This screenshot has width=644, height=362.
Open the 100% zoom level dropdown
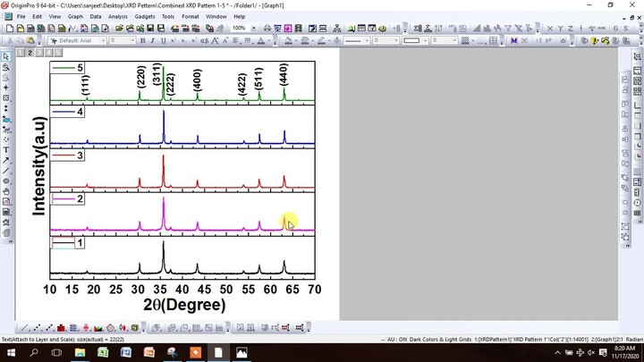click(x=254, y=29)
